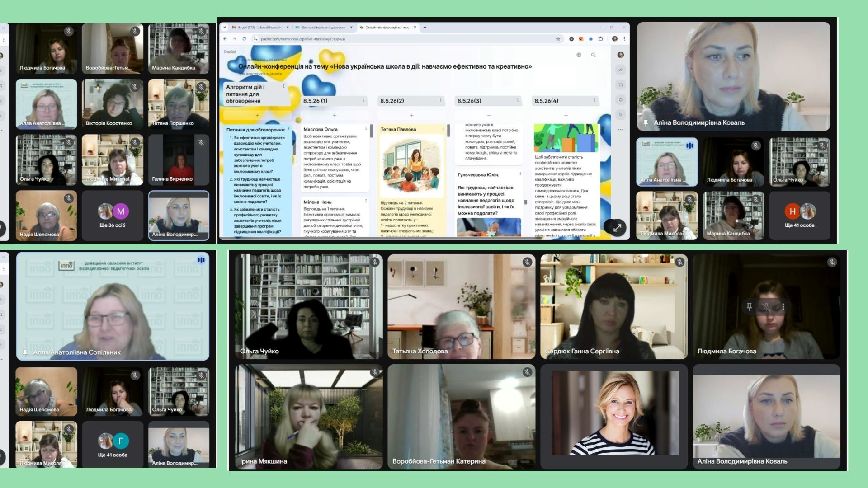Open the Padlet globe language icon
The image size is (868, 488).
click(x=579, y=55)
